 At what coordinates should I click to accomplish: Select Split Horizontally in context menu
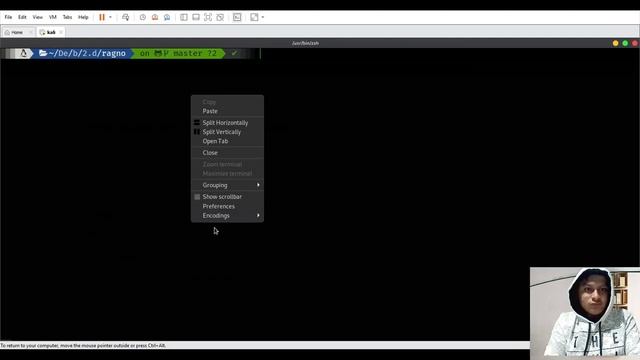point(227,122)
